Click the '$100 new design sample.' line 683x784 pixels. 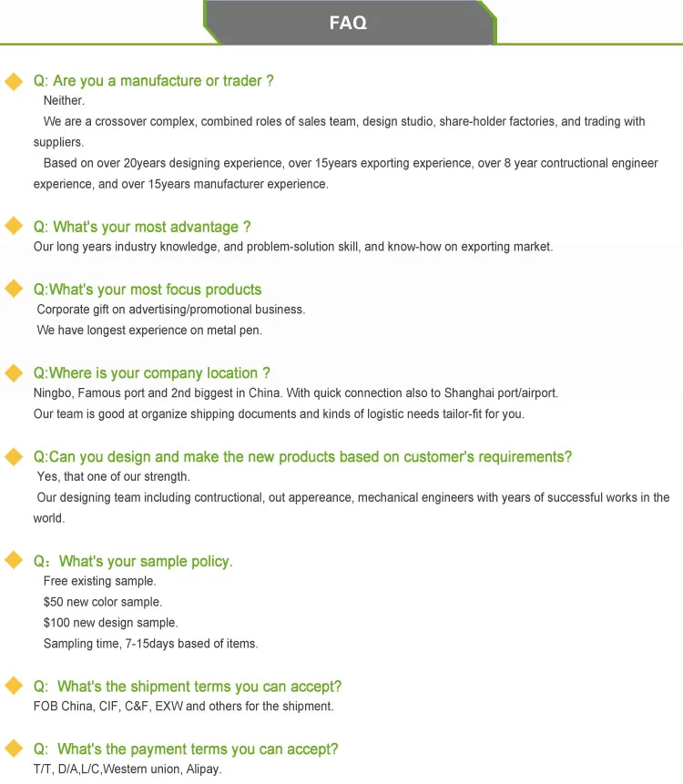point(111,623)
